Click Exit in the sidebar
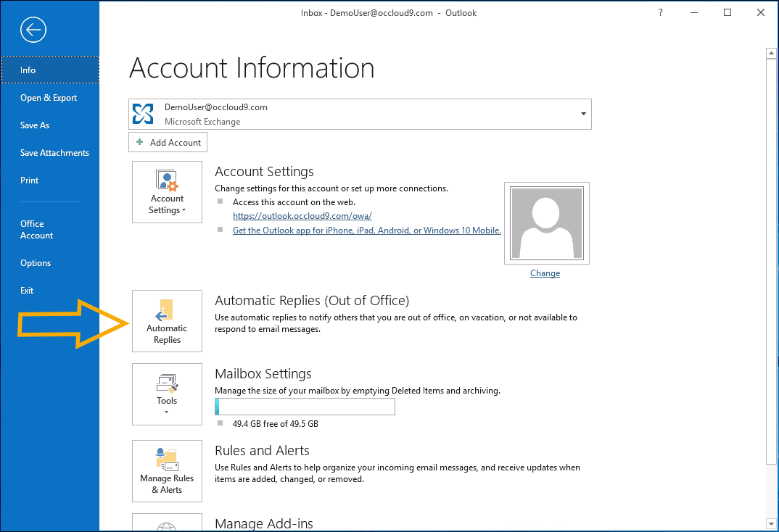Image resolution: width=779 pixels, height=532 pixels. [27, 291]
